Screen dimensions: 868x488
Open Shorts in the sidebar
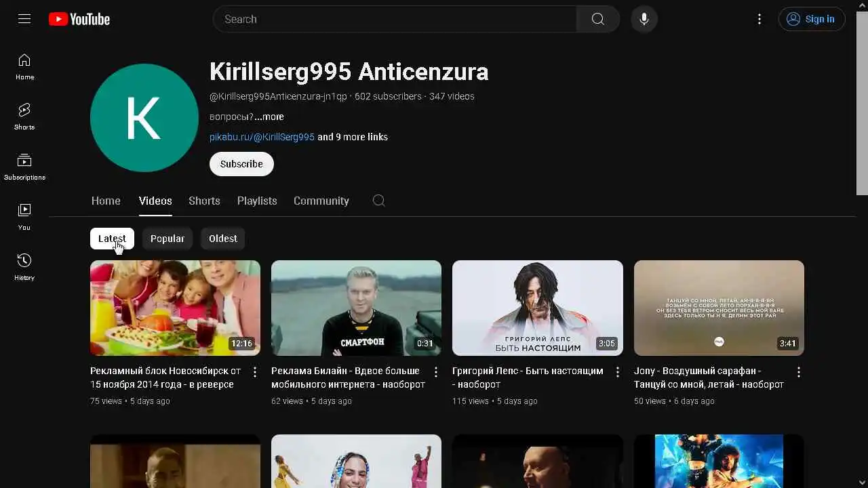(x=24, y=117)
